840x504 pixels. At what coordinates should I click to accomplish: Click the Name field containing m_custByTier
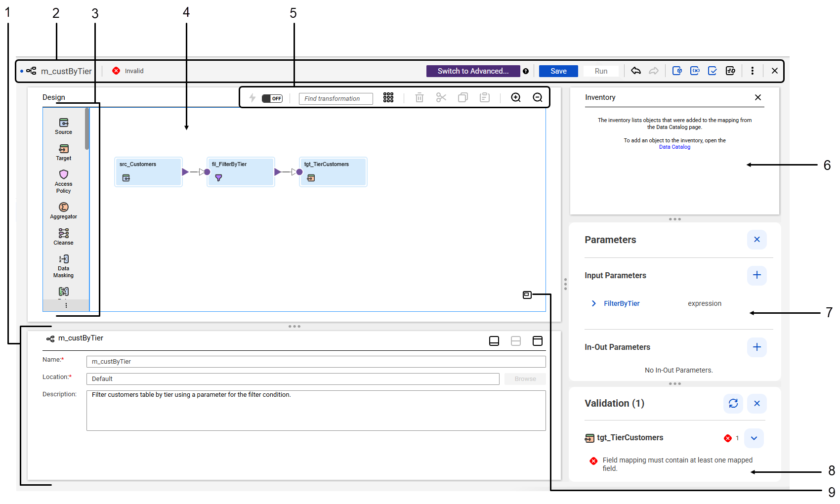coord(316,362)
